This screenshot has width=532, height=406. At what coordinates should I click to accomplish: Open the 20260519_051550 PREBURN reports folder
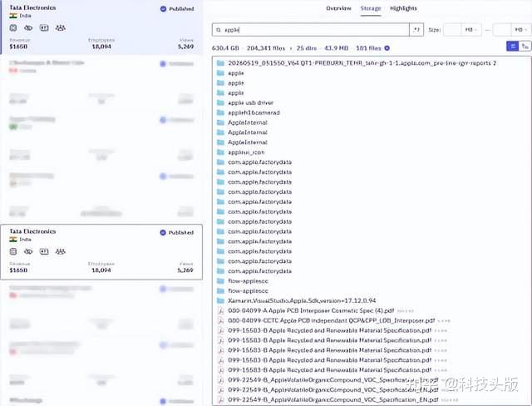pyautogui.click(x=362, y=63)
